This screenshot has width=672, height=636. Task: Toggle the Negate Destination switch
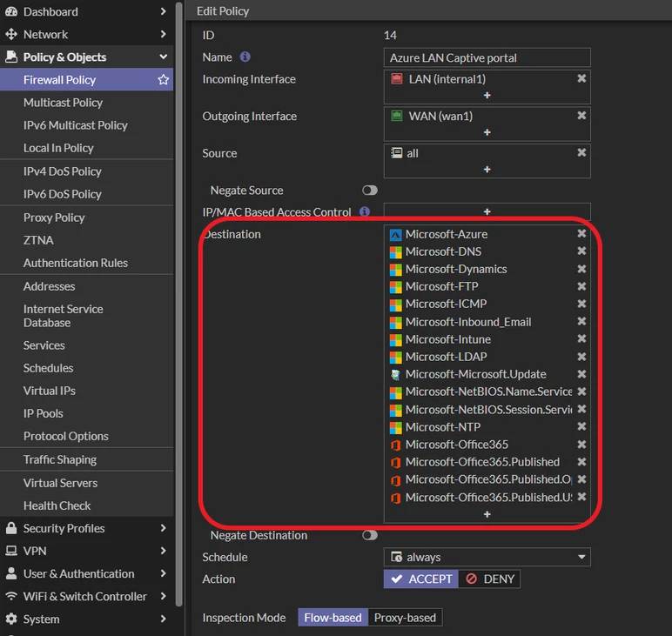[x=370, y=535]
